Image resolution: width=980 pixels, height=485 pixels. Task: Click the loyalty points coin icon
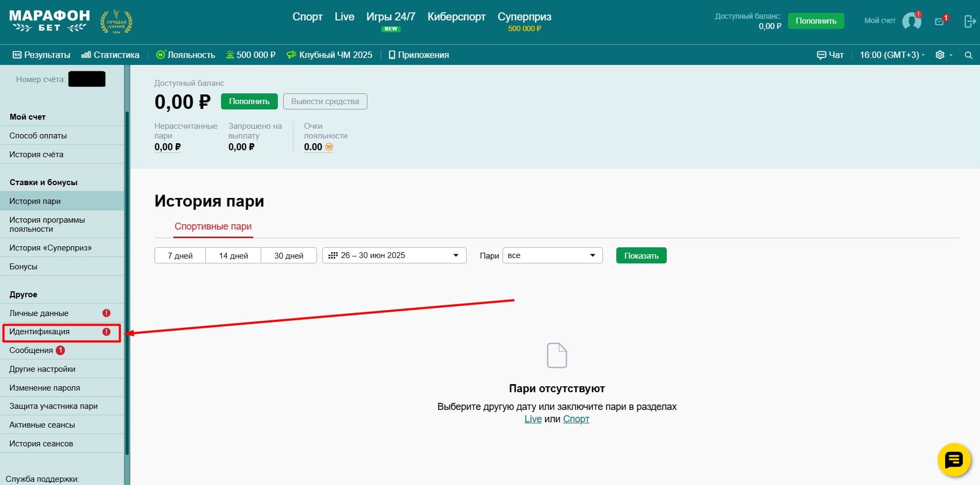(x=329, y=147)
